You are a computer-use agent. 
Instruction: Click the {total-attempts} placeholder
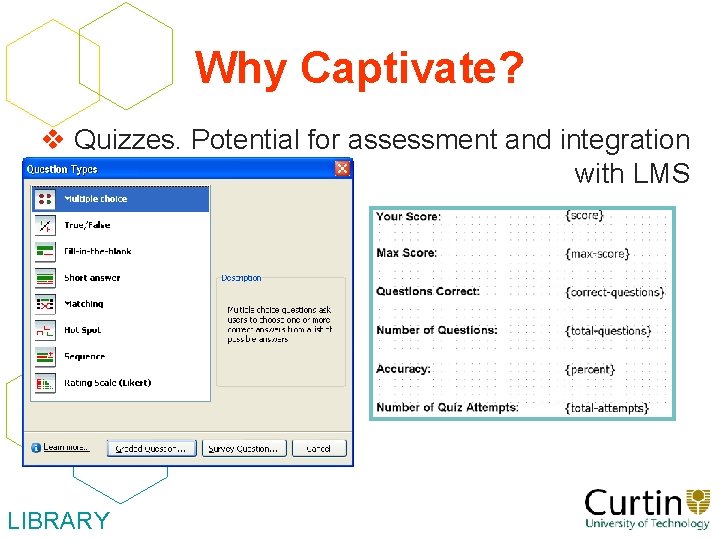point(607,408)
